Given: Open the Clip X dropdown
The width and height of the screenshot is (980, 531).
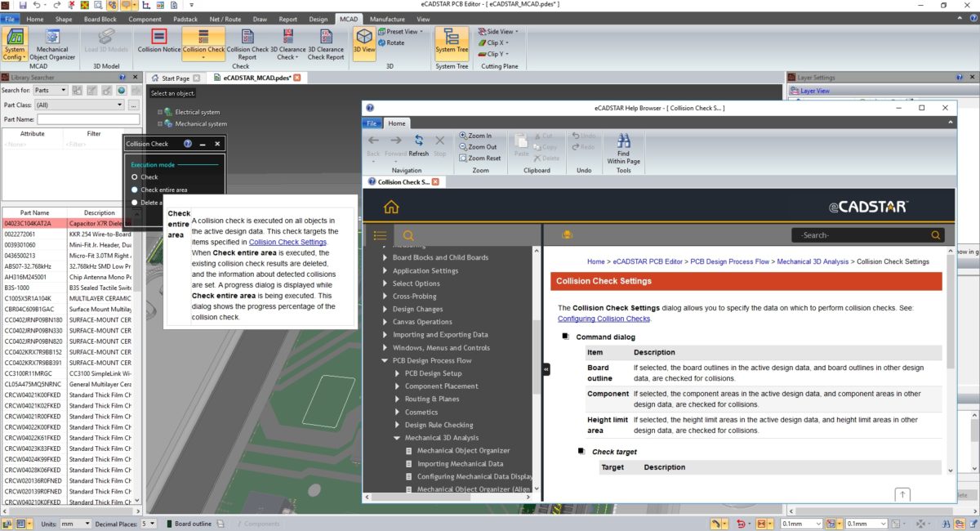Looking at the screenshot, I should [x=494, y=42].
